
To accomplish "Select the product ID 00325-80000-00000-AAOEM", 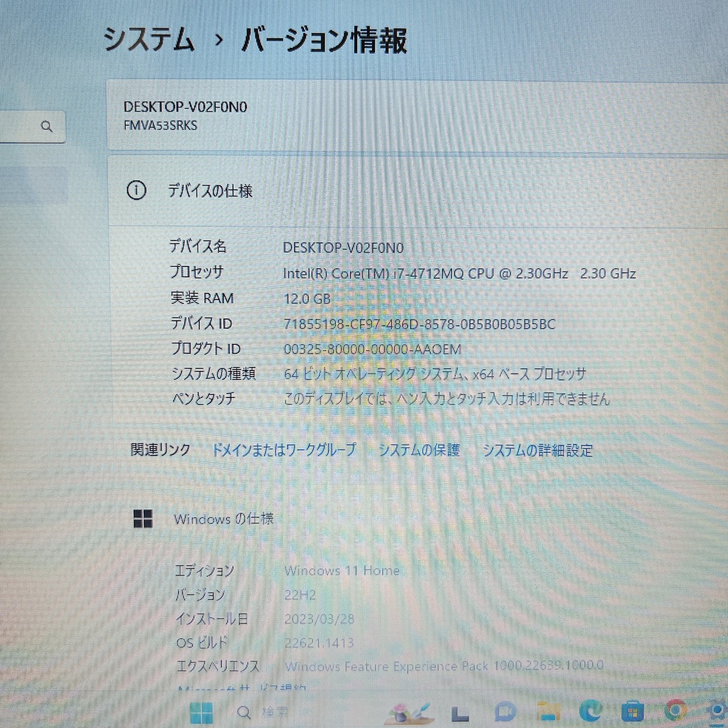I will coord(373,349).
